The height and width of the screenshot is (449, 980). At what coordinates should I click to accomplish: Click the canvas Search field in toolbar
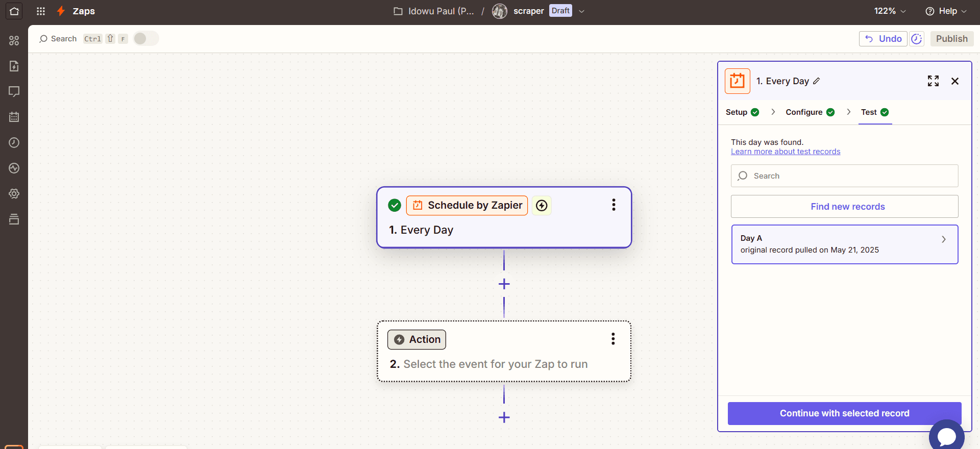tap(83, 39)
